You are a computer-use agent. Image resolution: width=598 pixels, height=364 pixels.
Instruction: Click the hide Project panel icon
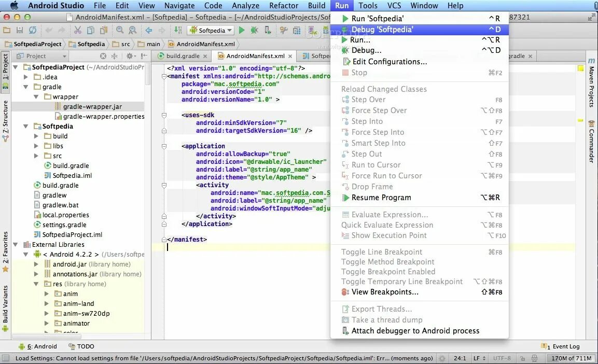point(144,56)
